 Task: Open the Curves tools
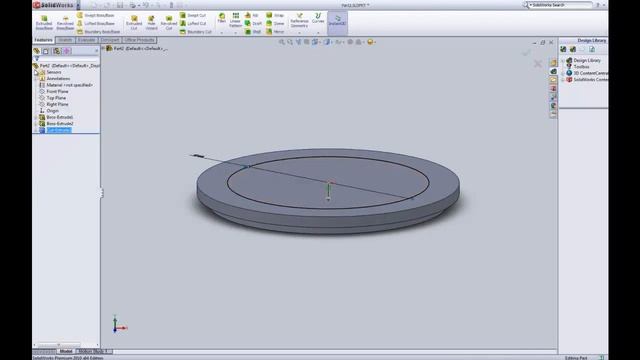click(318, 18)
